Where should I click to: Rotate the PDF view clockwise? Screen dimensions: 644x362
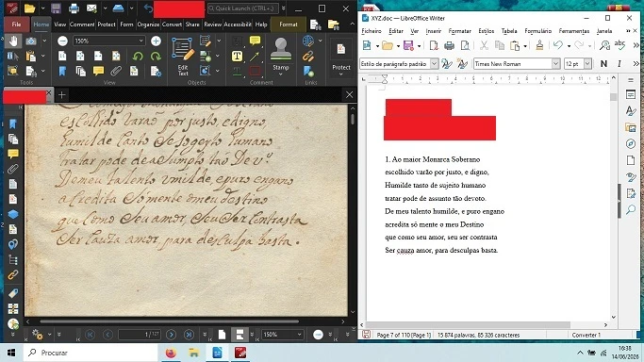(156, 57)
